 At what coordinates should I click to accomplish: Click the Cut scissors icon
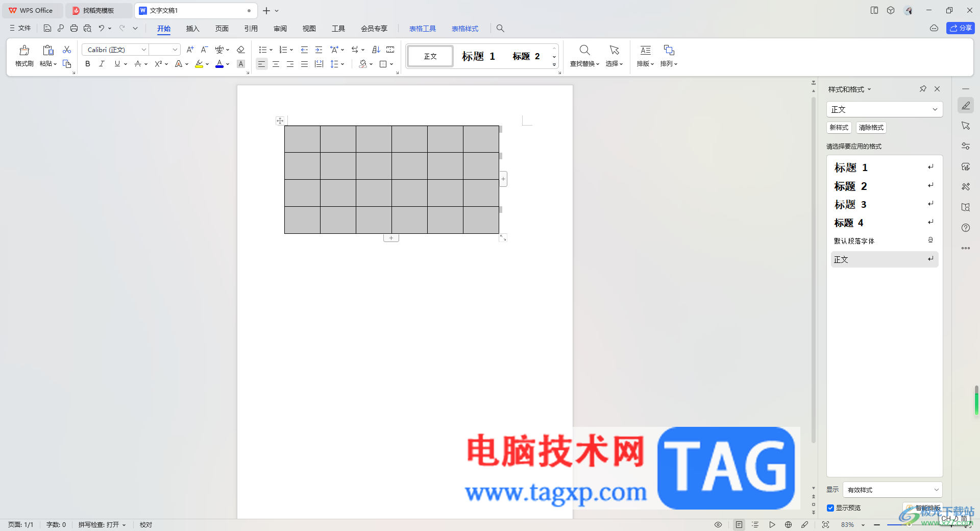pos(67,50)
